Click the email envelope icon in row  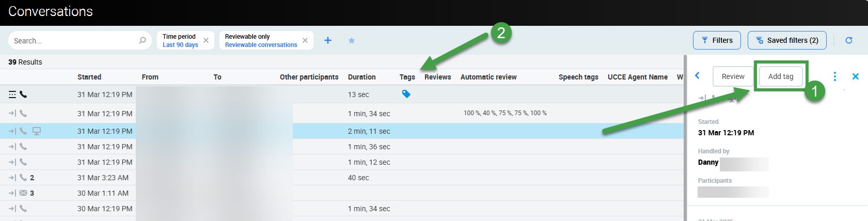(23, 193)
